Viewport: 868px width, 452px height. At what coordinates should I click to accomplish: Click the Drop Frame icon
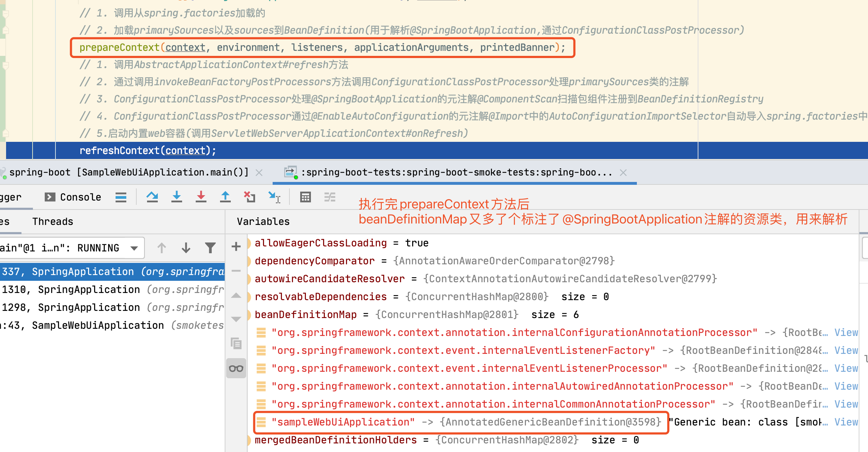pos(249,197)
